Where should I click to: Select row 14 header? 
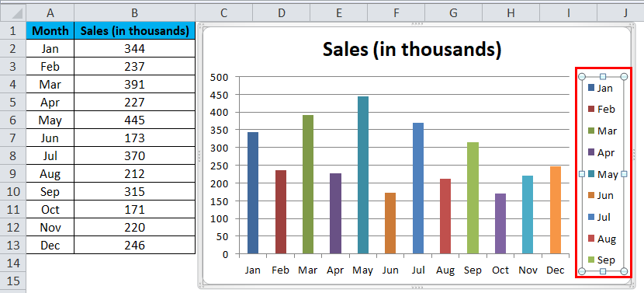point(12,263)
